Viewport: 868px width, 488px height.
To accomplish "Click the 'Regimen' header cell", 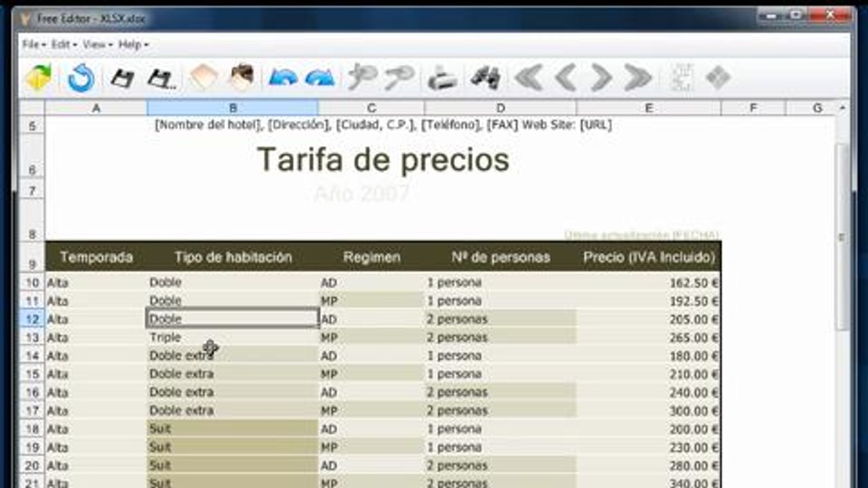I will click(x=372, y=258).
